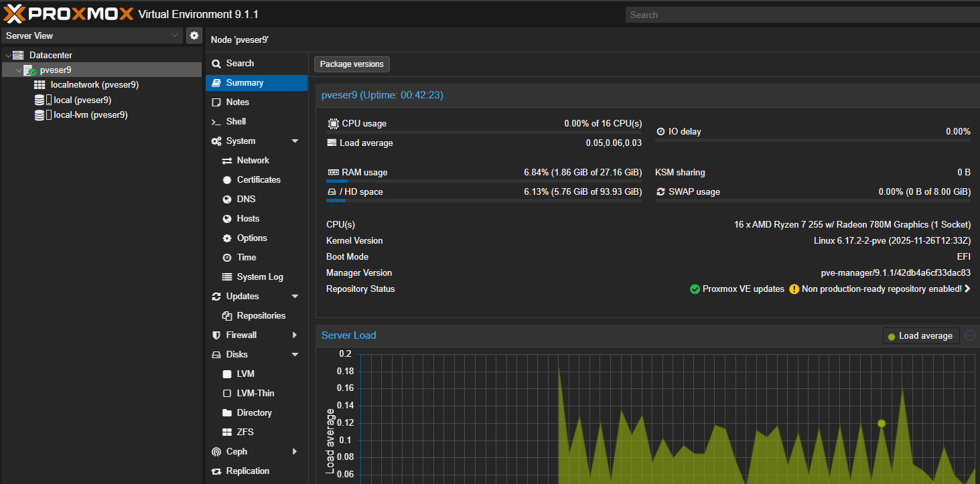
Task: Expand the Firewall submenu
Action: tap(295, 335)
